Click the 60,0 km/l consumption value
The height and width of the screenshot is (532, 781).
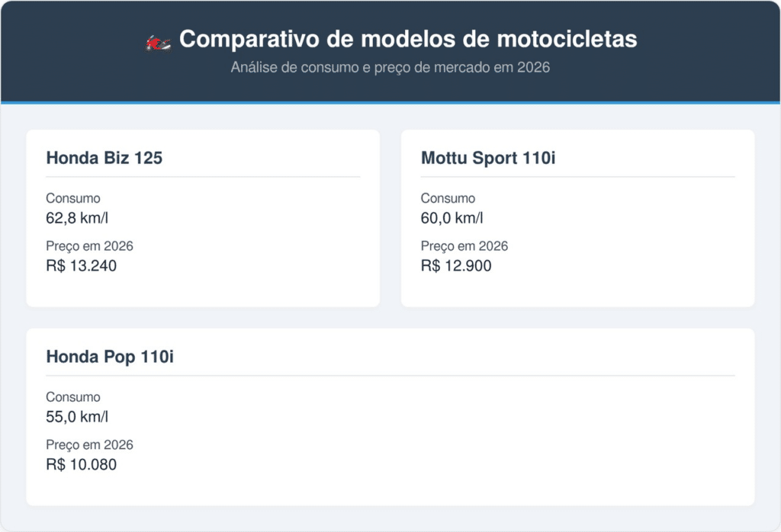[452, 218]
